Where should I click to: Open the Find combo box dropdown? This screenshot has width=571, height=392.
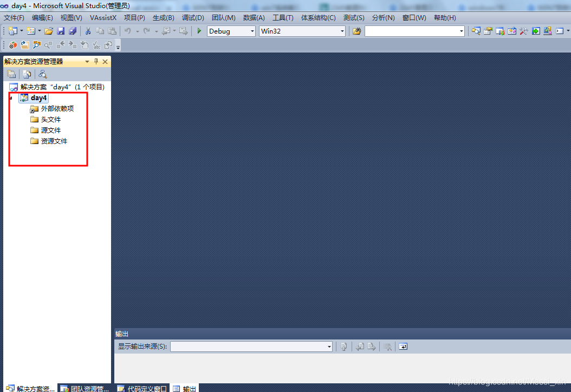click(462, 31)
